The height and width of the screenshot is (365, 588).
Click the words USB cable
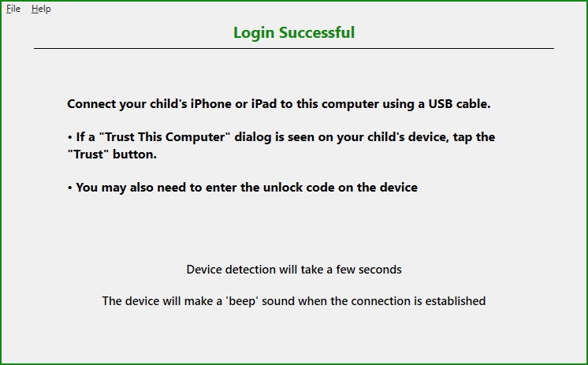(x=460, y=104)
